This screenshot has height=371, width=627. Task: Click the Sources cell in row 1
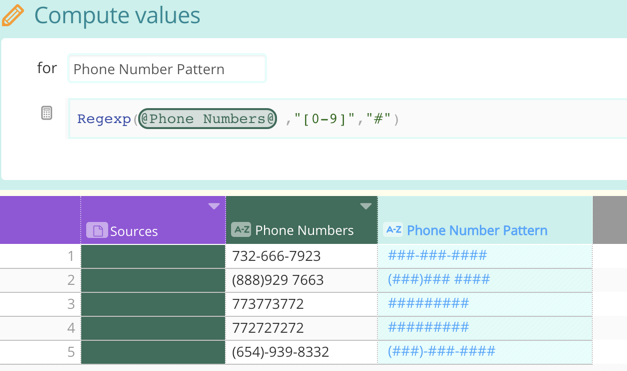point(153,256)
